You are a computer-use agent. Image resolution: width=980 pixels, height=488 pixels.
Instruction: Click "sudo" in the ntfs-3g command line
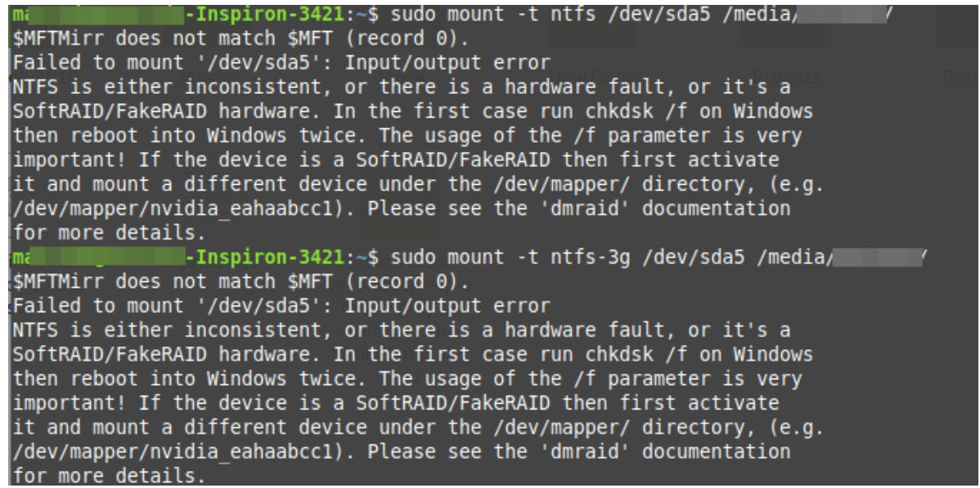coord(414,257)
